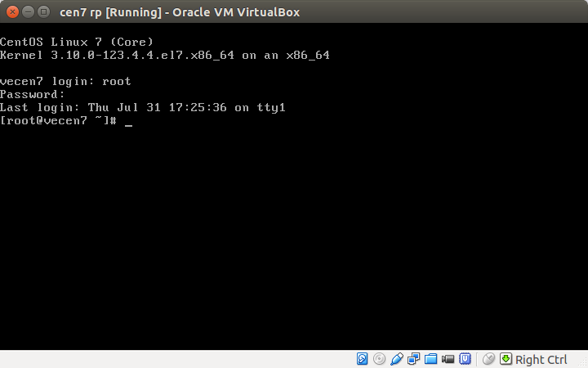Click the Password: prompt line

[33, 94]
